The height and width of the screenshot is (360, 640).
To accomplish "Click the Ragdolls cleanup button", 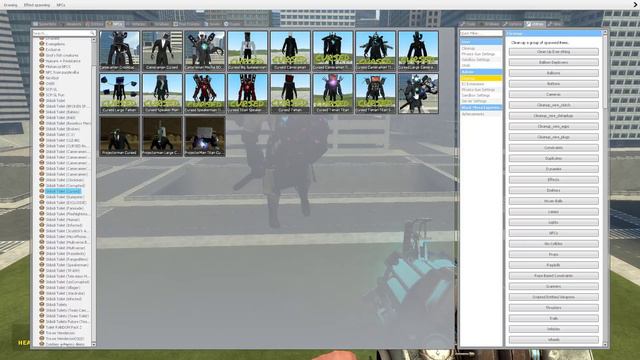I will click(553, 265).
